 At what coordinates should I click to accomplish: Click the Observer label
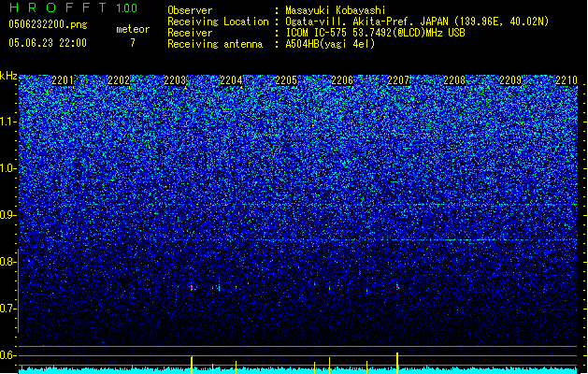point(190,10)
